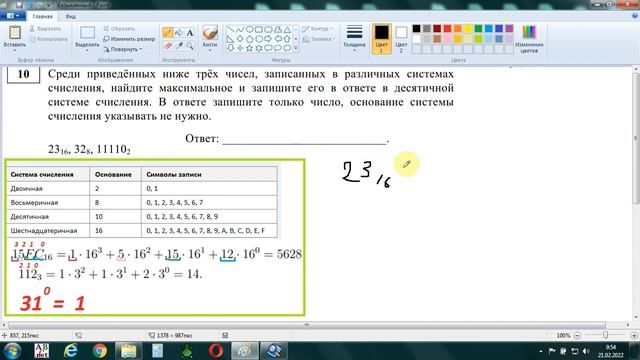Viewport: 640px width, 360px height.
Task: Click the vertical scrollbar thumb
Action: point(636,138)
